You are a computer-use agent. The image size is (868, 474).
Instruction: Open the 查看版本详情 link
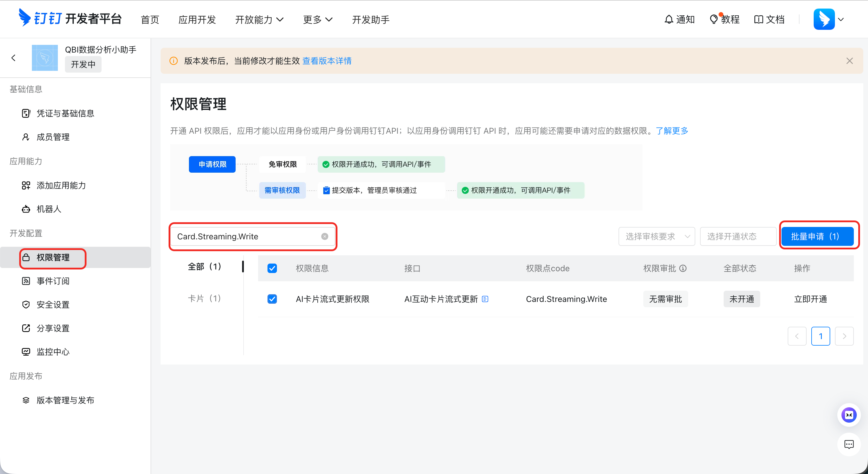[327, 61]
